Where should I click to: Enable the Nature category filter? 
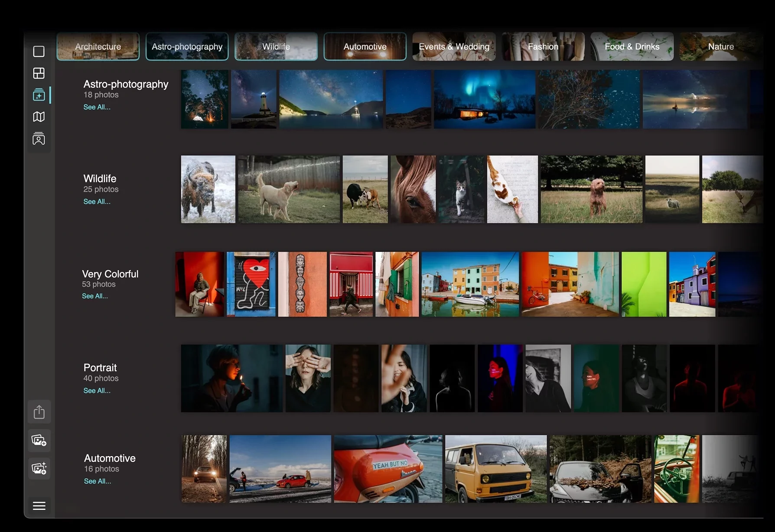pos(721,46)
